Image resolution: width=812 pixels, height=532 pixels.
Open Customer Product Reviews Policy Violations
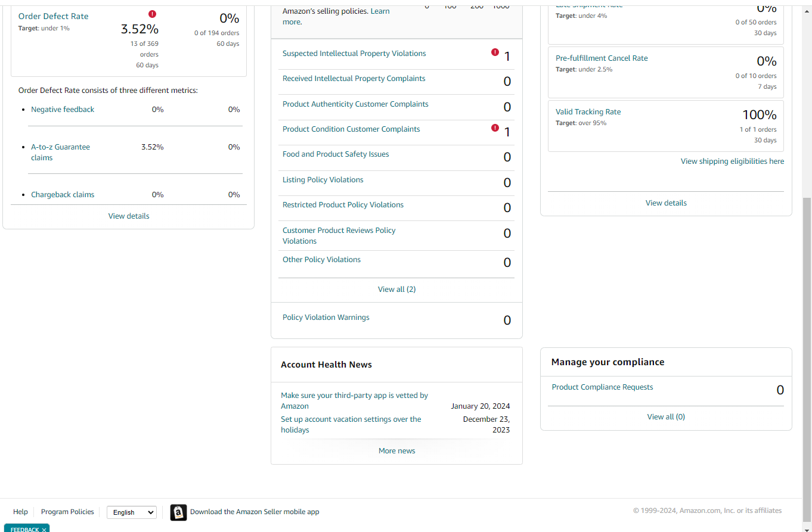coord(339,236)
